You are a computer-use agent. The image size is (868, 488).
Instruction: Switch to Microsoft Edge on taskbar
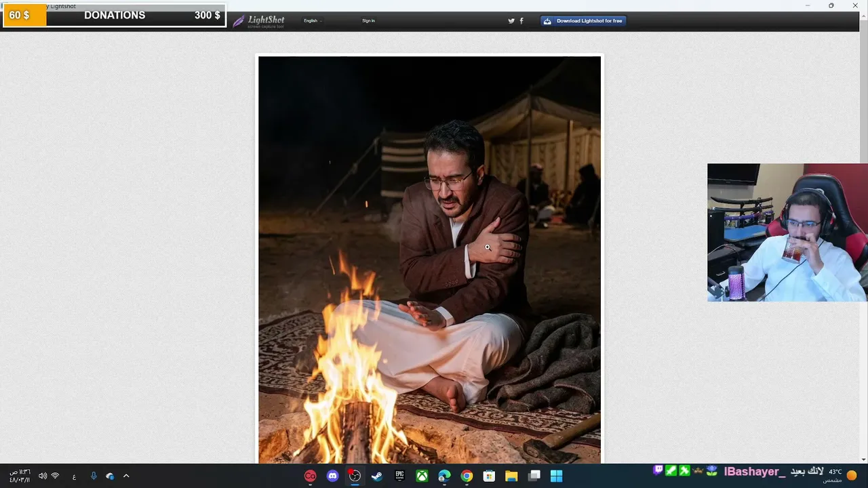pyautogui.click(x=444, y=476)
